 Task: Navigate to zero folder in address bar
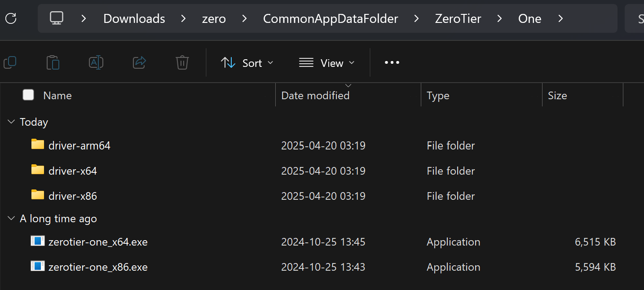tap(214, 18)
